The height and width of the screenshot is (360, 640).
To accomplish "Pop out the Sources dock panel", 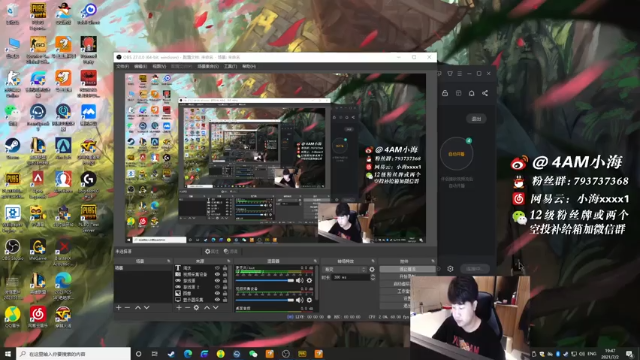I will [229, 261].
